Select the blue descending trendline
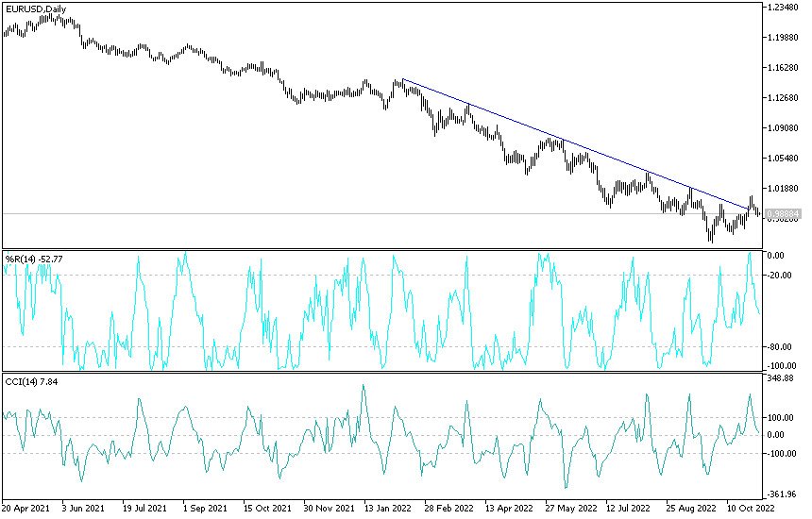812x519 pixels. (x=575, y=144)
